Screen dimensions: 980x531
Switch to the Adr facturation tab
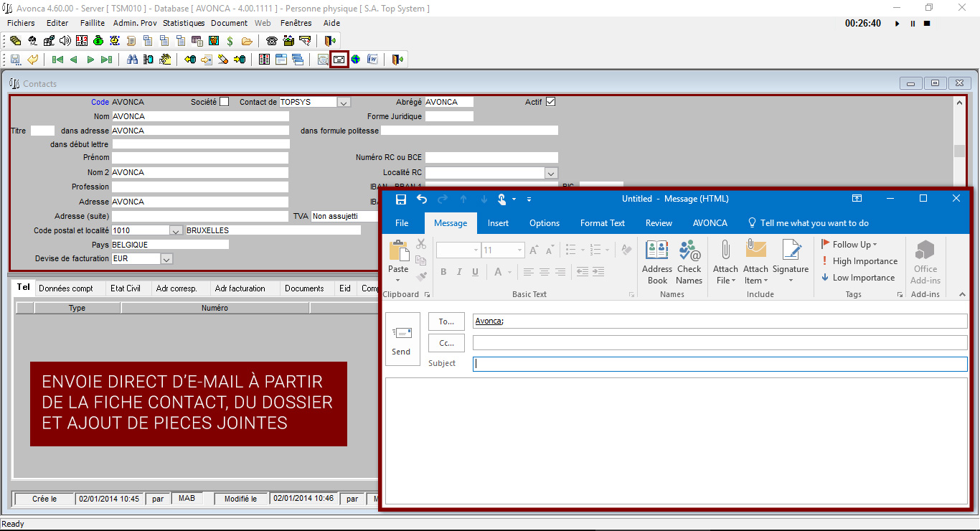[240, 288]
